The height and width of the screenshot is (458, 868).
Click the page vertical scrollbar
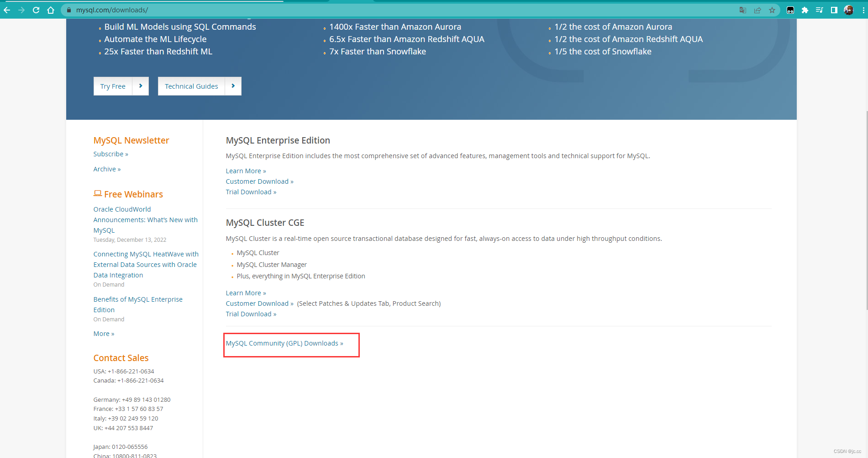click(867, 210)
